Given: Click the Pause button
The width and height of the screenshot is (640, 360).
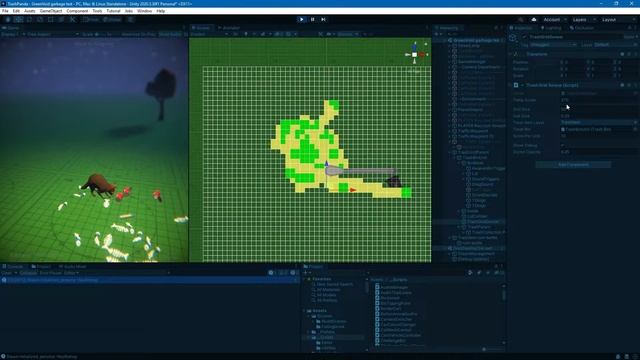Looking at the screenshot, I should pos(313,19).
